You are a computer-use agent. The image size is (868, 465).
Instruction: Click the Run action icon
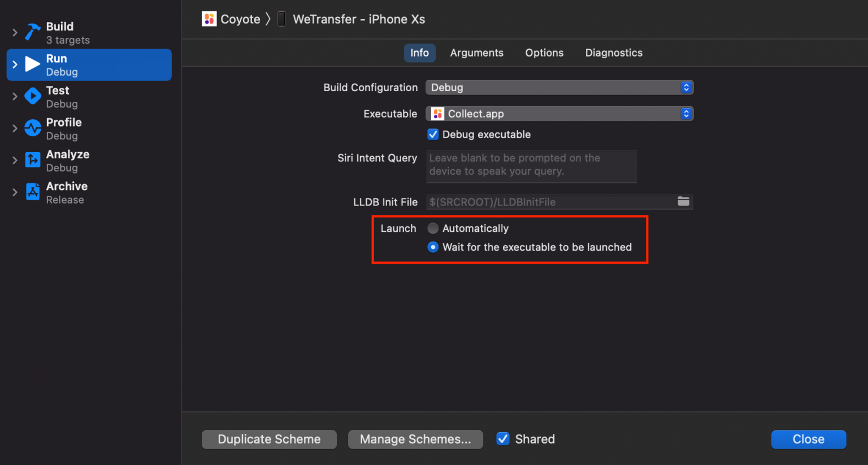pos(32,64)
